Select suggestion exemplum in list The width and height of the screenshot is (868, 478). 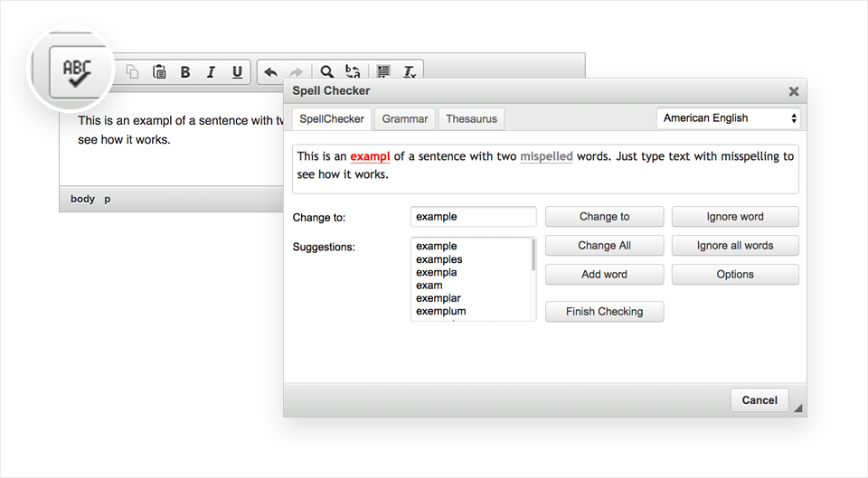pyautogui.click(x=440, y=311)
